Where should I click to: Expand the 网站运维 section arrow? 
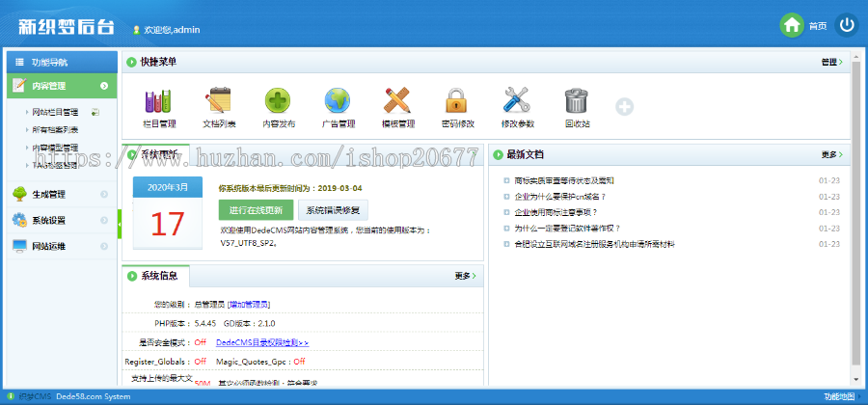point(104,246)
